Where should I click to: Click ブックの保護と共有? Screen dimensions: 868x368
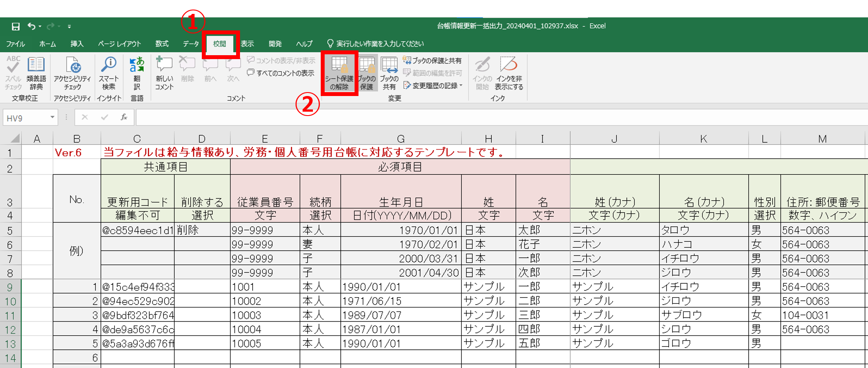point(432,60)
